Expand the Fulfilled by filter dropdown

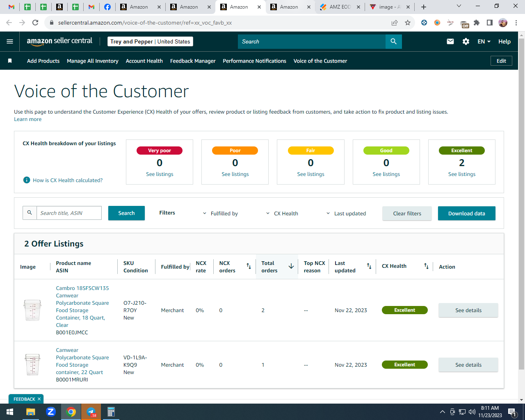[220, 213]
